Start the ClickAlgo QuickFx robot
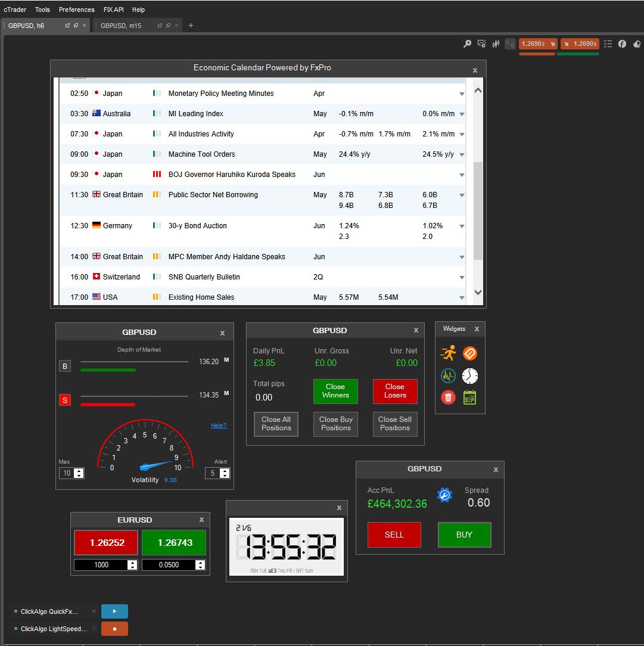Image resolution: width=644 pixels, height=646 pixels. 114,611
